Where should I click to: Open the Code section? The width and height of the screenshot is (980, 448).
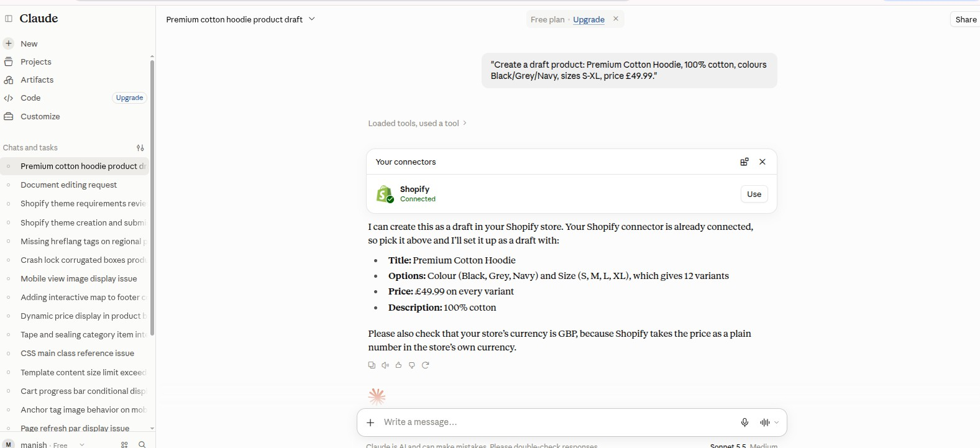coord(30,98)
